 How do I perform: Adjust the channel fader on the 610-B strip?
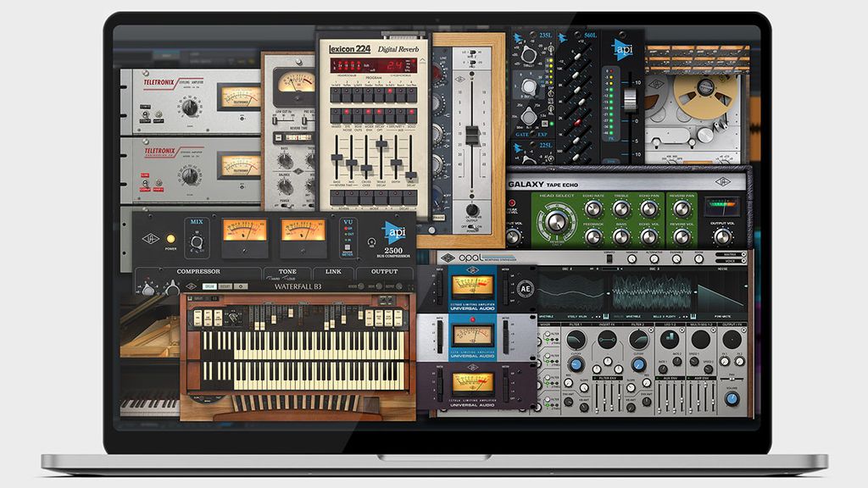473,135
